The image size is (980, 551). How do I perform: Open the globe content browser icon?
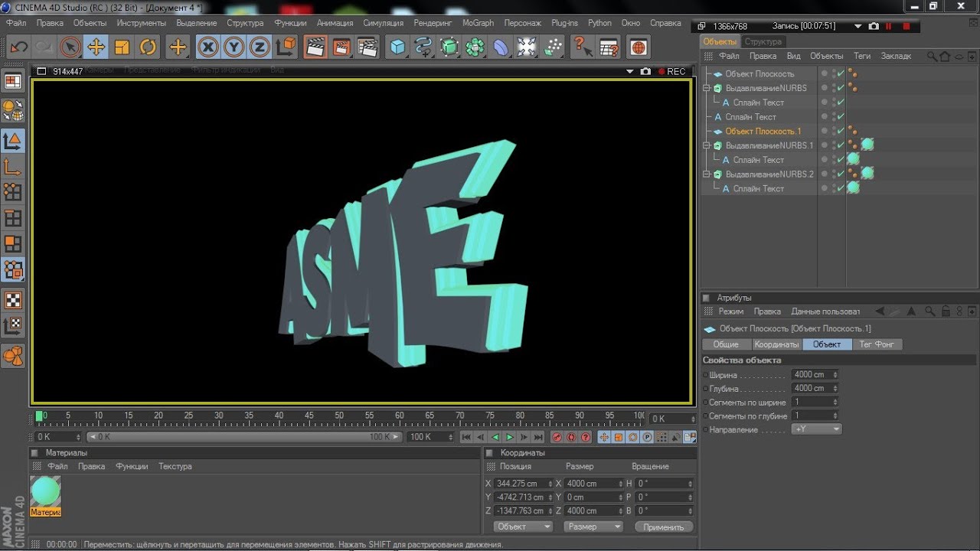(x=638, y=47)
